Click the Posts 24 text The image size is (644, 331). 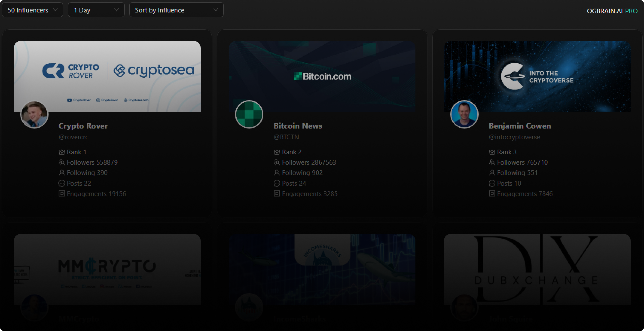[x=294, y=183]
